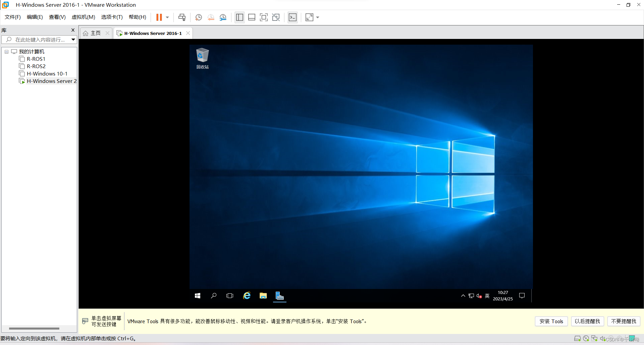Image resolution: width=644 pixels, height=345 pixels.
Task: Click the guest muted volume tray icon
Action: click(x=479, y=296)
